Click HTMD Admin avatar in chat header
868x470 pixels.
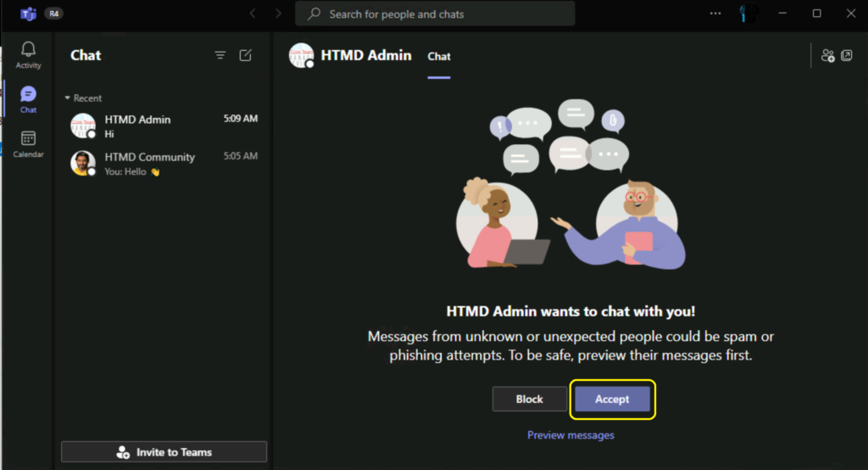pyautogui.click(x=302, y=55)
